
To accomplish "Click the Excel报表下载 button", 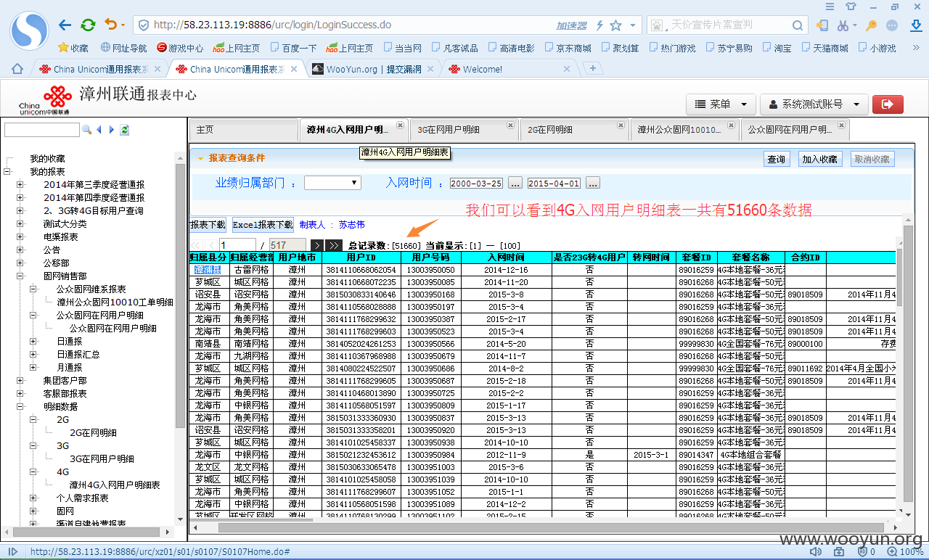I will coord(263,225).
